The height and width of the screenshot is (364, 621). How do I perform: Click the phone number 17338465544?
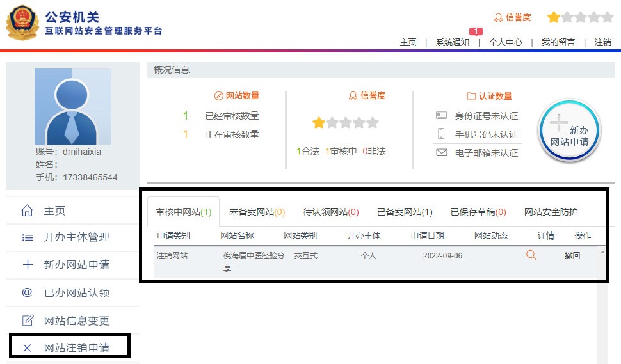[90, 177]
